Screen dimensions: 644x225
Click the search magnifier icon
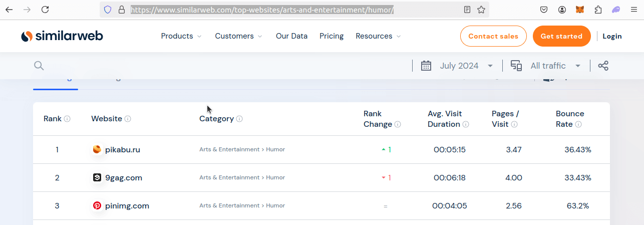39,66
